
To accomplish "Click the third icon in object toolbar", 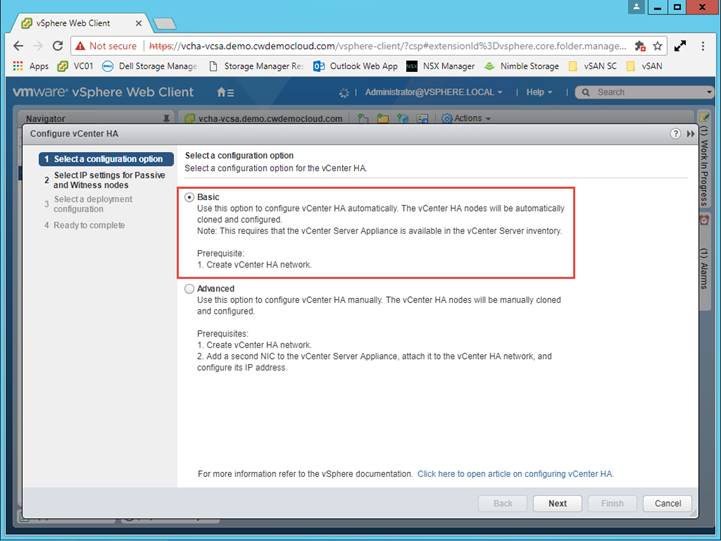I will [403, 119].
